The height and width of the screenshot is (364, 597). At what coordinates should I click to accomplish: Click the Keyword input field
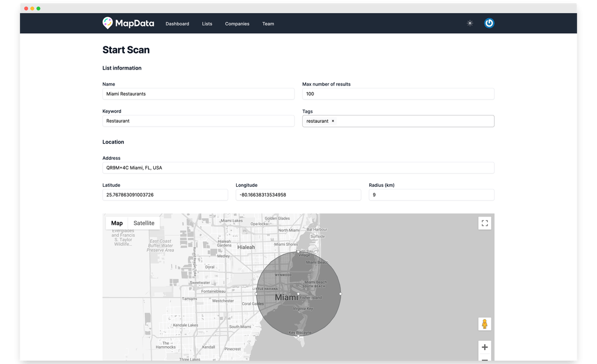[198, 121]
